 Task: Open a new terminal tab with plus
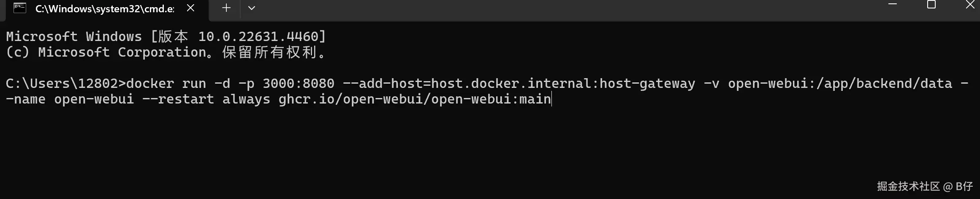click(226, 8)
